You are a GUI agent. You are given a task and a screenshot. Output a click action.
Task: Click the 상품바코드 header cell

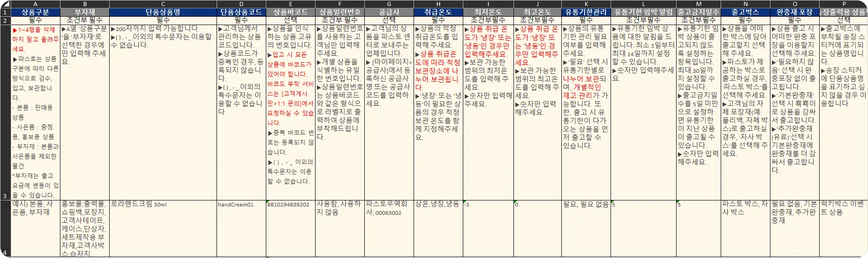pos(290,12)
